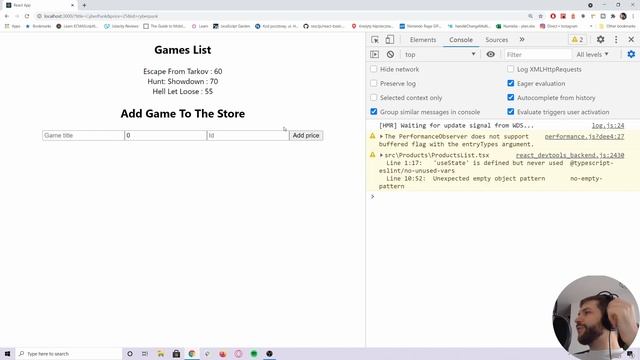This screenshot has width=640, height=360.
Task: Switch to the Sources tab
Action: click(496, 40)
